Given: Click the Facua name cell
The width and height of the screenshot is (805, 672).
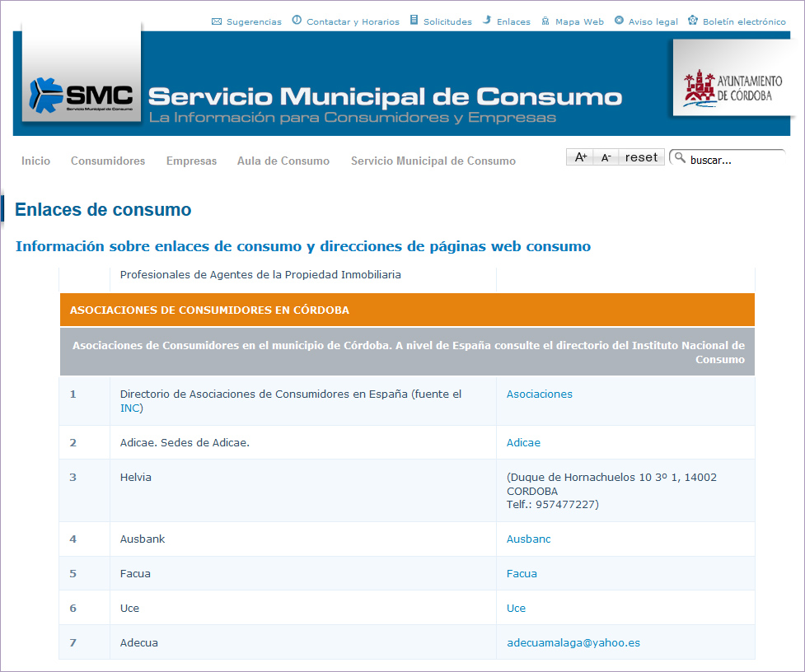Looking at the screenshot, I should coord(303,573).
